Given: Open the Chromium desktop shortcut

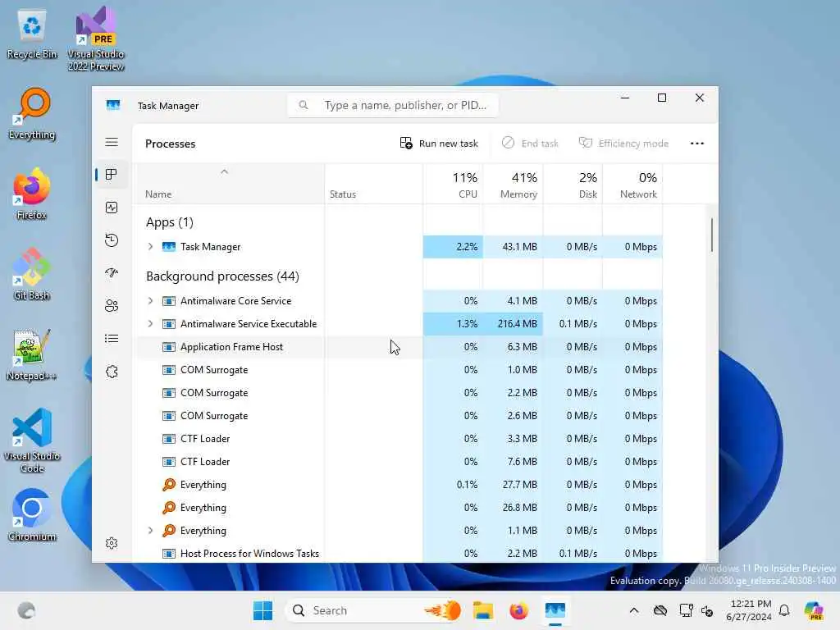Looking at the screenshot, I should coord(32,515).
